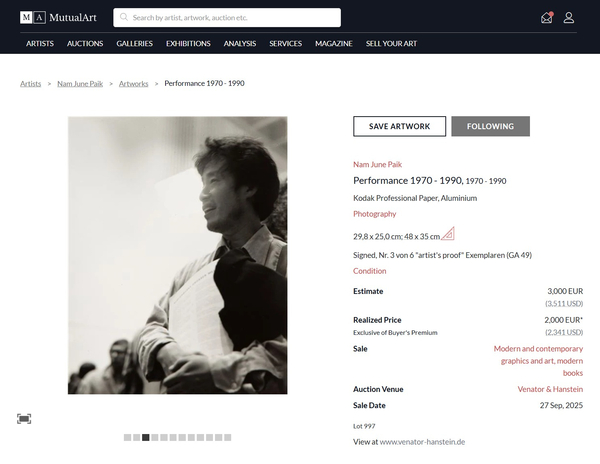
Task: Jump to the last carousel dot
Action: (228, 437)
